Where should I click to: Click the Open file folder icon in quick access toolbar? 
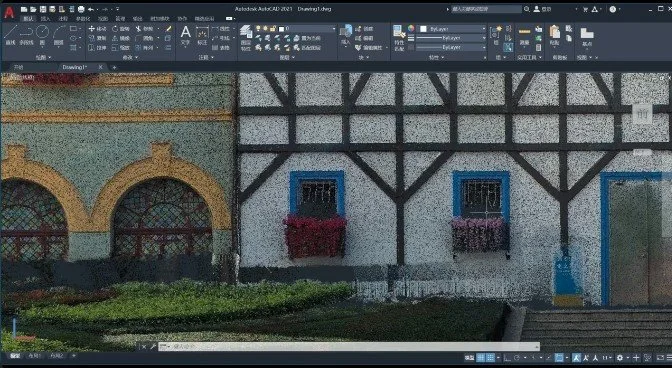[x=33, y=9]
